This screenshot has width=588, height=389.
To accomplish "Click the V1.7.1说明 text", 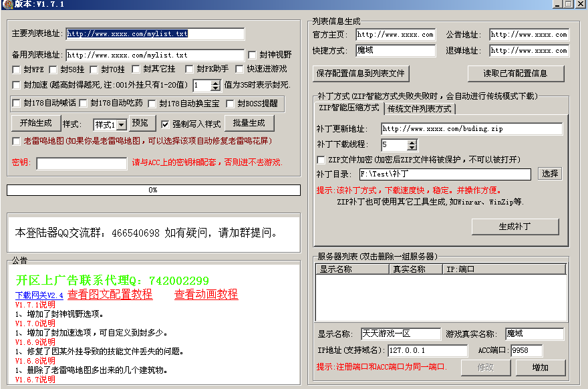I will [35, 305].
